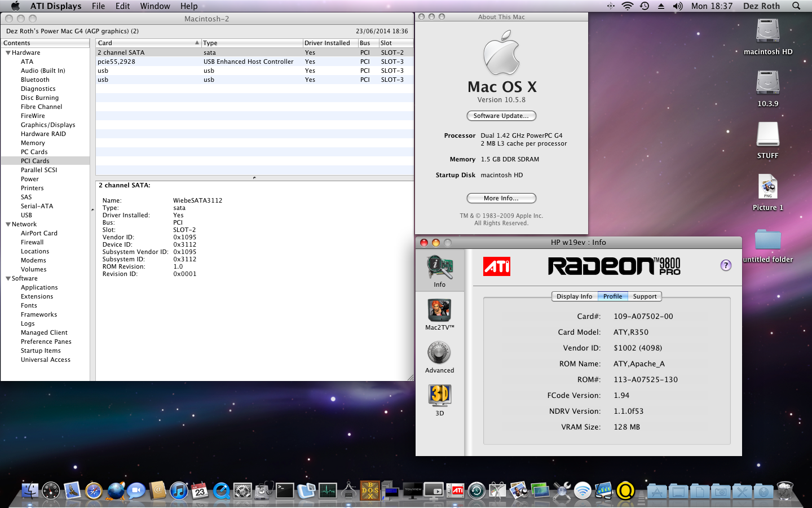Launch Mail from the Dock
The width and height of the screenshot is (812, 508).
72,491
